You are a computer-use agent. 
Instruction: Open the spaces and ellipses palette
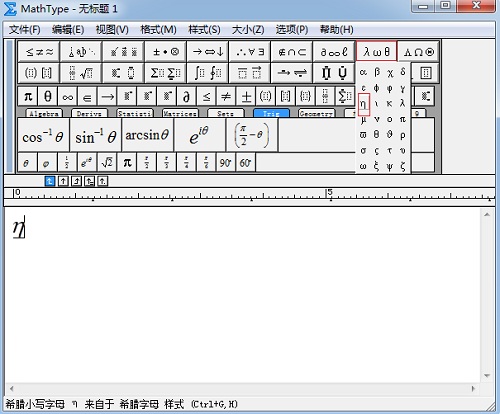[81, 51]
